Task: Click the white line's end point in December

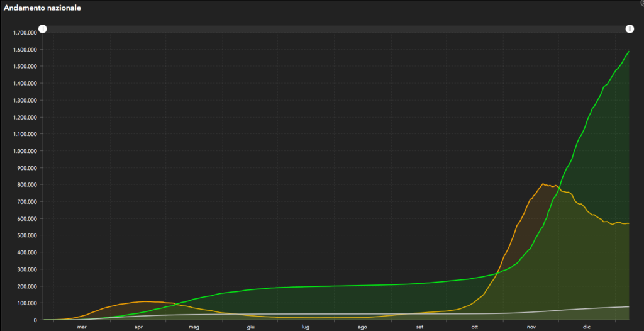Action: coord(629,306)
